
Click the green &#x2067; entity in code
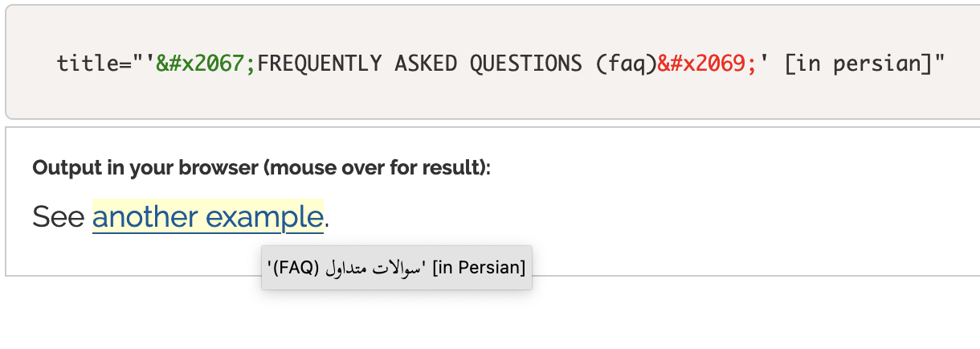206,64
